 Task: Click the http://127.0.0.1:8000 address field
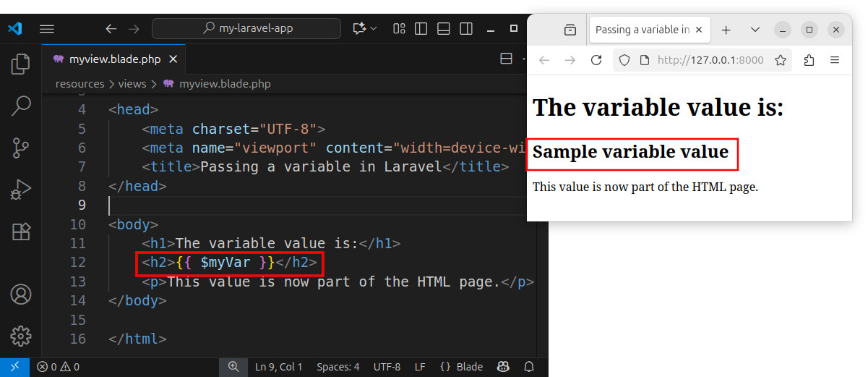pos(710,60)
